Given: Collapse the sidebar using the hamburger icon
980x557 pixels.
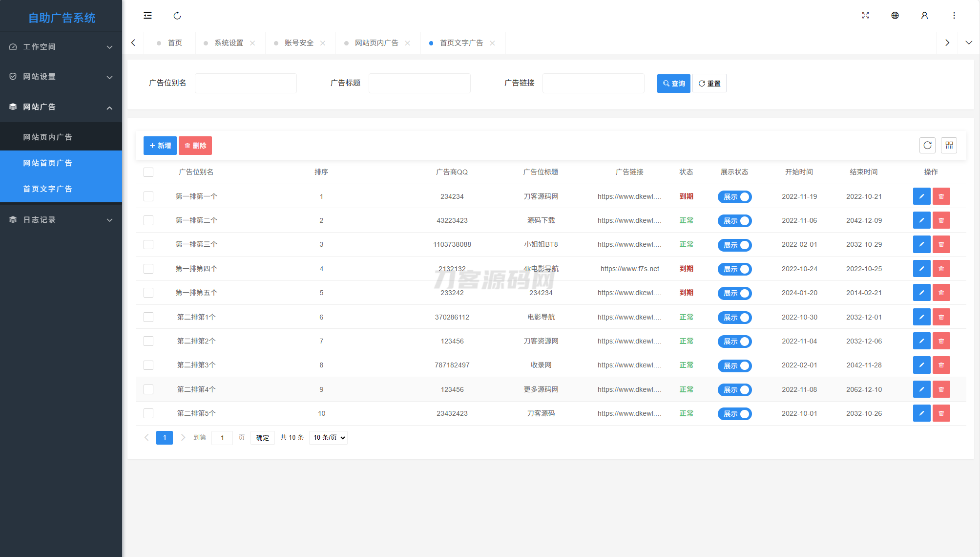Looking at the screenshot, I should click(148, 15).
